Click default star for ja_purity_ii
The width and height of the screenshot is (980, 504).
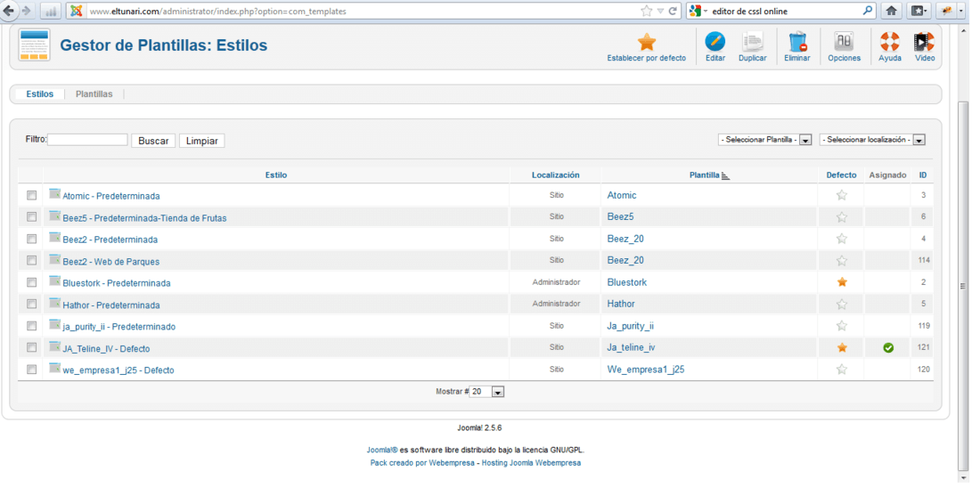(842, 325)
